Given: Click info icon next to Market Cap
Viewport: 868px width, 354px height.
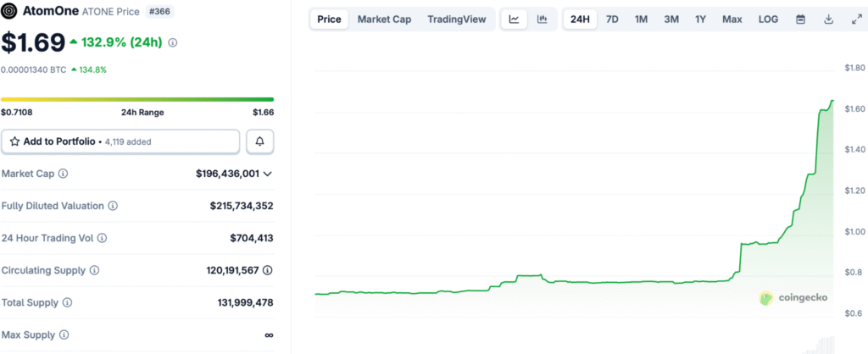Looking at the screenshot, I should tap(64, 174).
